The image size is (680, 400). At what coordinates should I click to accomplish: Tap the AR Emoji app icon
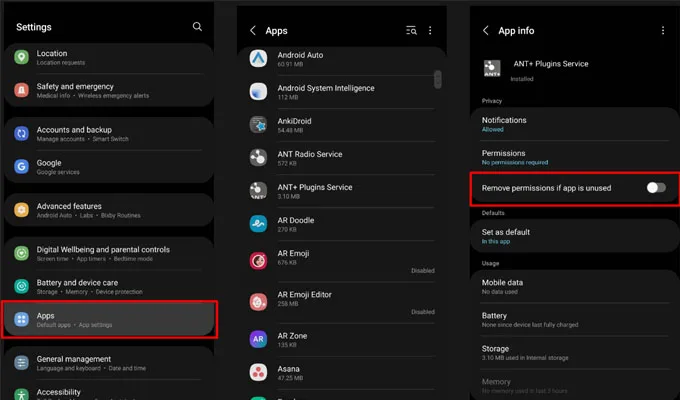pyautogui.click(x=258, y=261)
